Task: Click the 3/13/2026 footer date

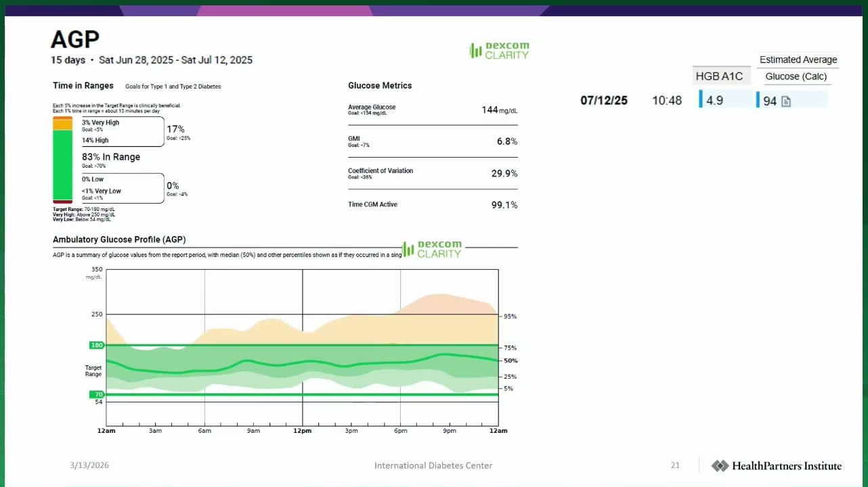Action: pos(89,465)
